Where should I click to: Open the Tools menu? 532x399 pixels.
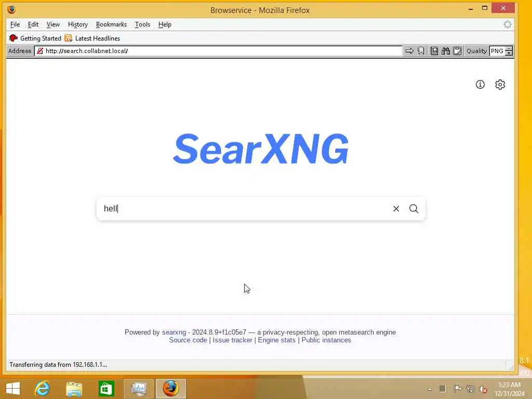[x=142, y=24]
